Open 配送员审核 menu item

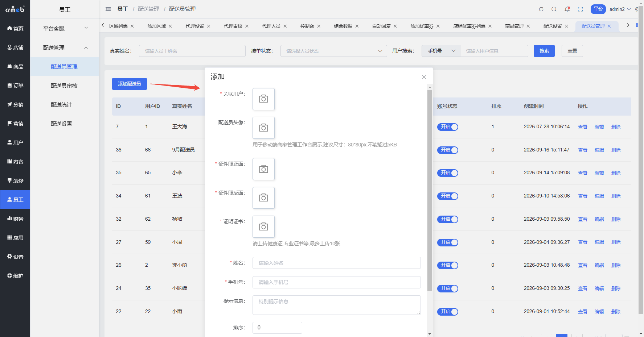[x=65, y=86]
